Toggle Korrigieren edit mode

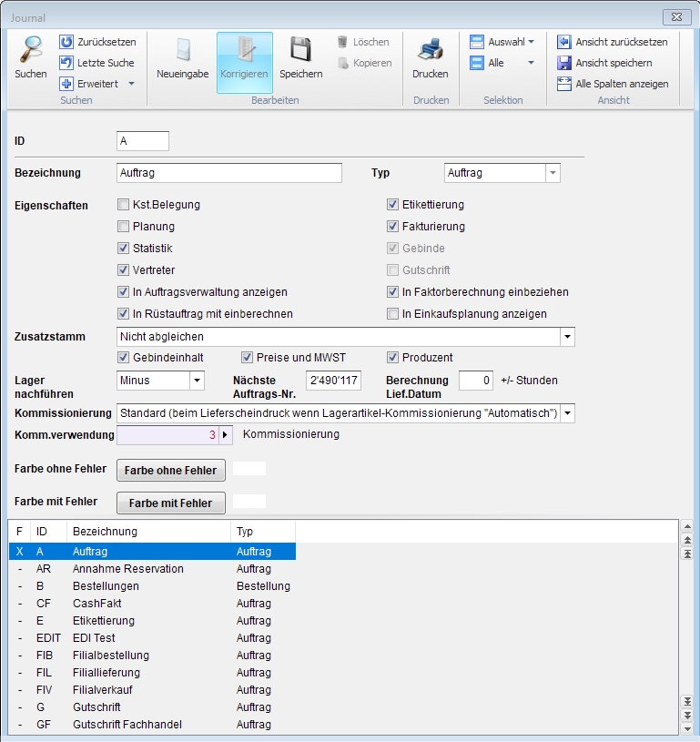pyautogui.click(x=245, y=63)
